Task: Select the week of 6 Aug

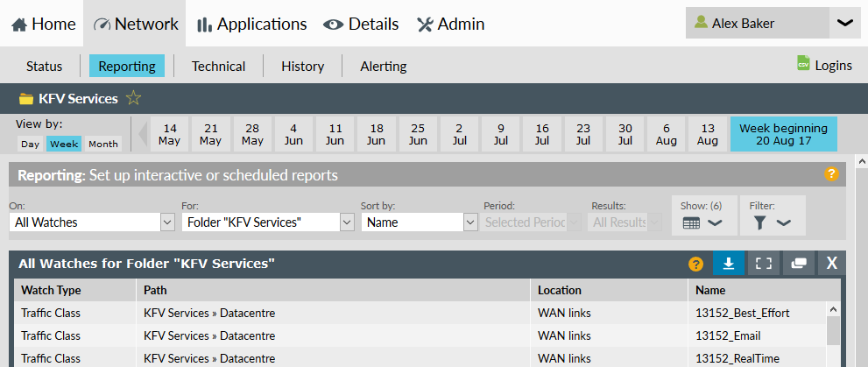Action: click(x=667, y=134)
